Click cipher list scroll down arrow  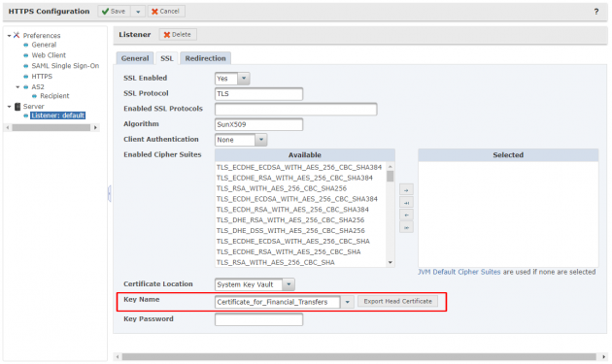click(391, 262)
